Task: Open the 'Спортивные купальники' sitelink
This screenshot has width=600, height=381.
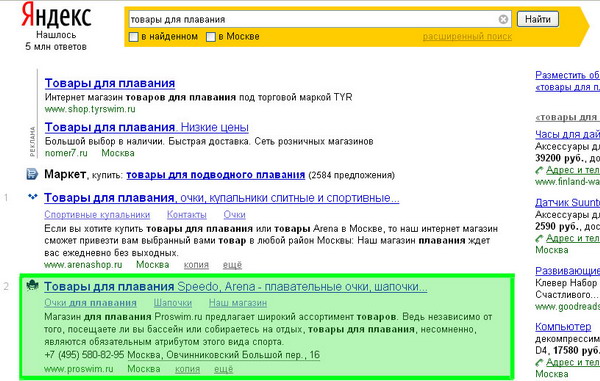Action: click(97, 215)
